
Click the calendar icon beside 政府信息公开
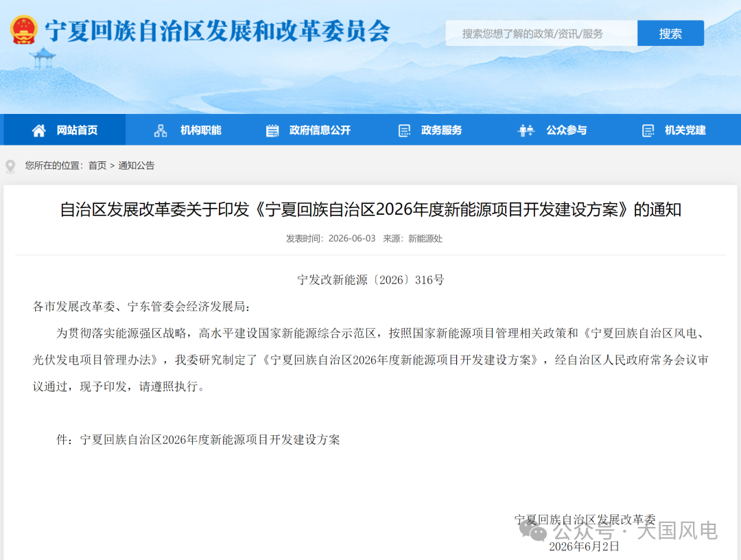coord(272,130)
